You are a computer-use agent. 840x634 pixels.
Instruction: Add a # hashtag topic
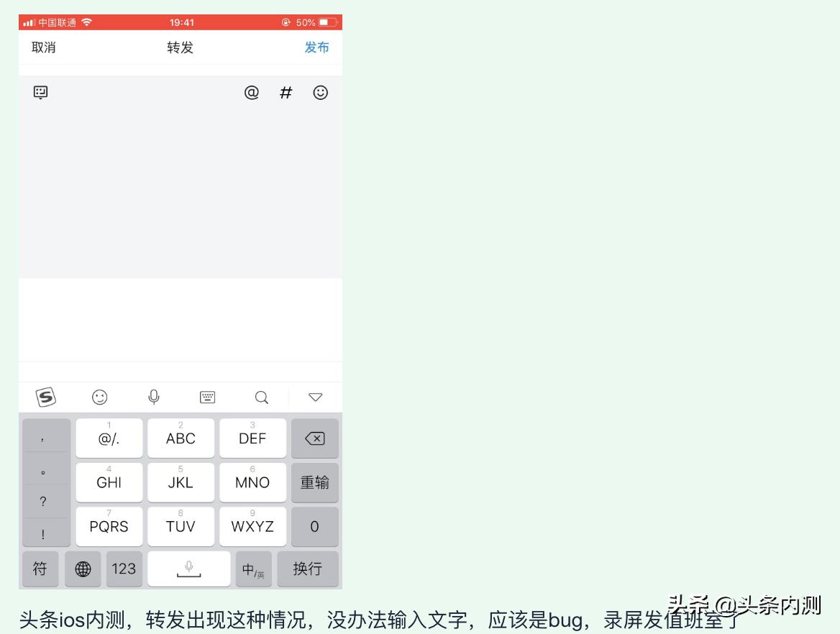286,92
